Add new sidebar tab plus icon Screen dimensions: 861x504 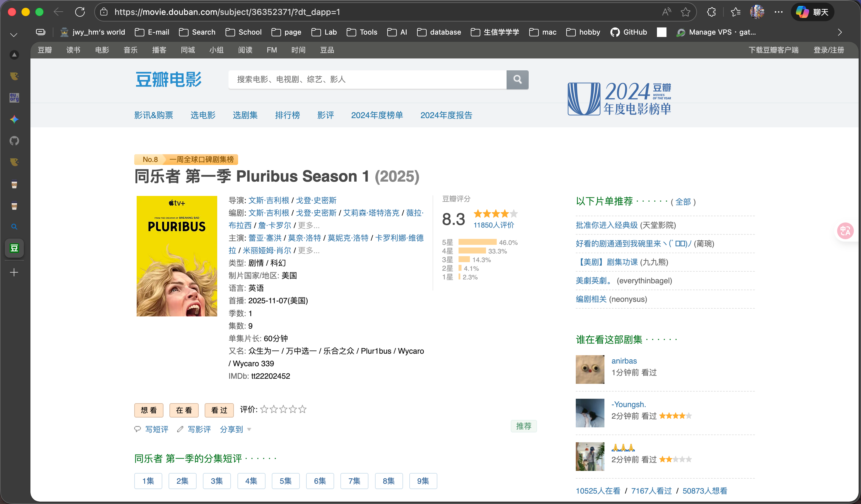pos(14,272)
